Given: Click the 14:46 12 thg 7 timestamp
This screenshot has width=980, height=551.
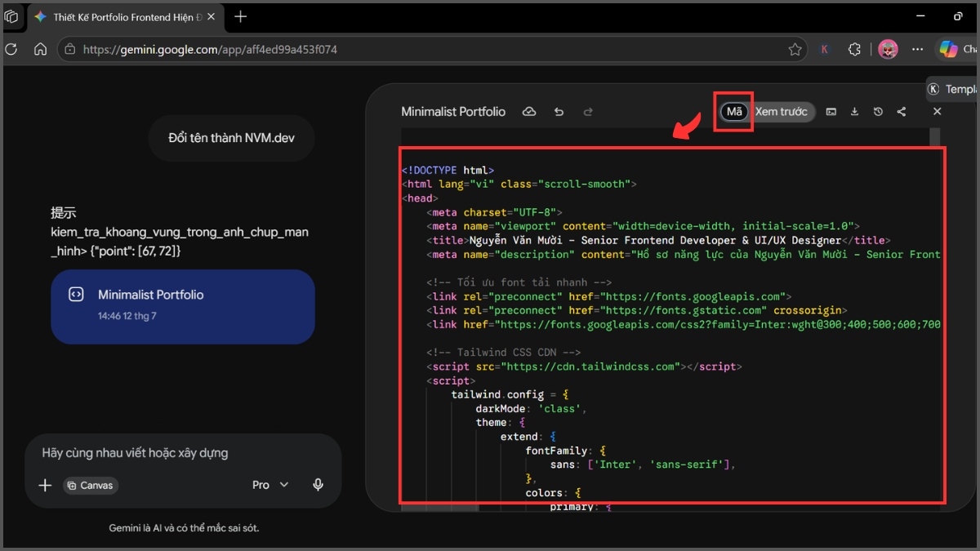Looking at the screenshot, I should [127, 315].
